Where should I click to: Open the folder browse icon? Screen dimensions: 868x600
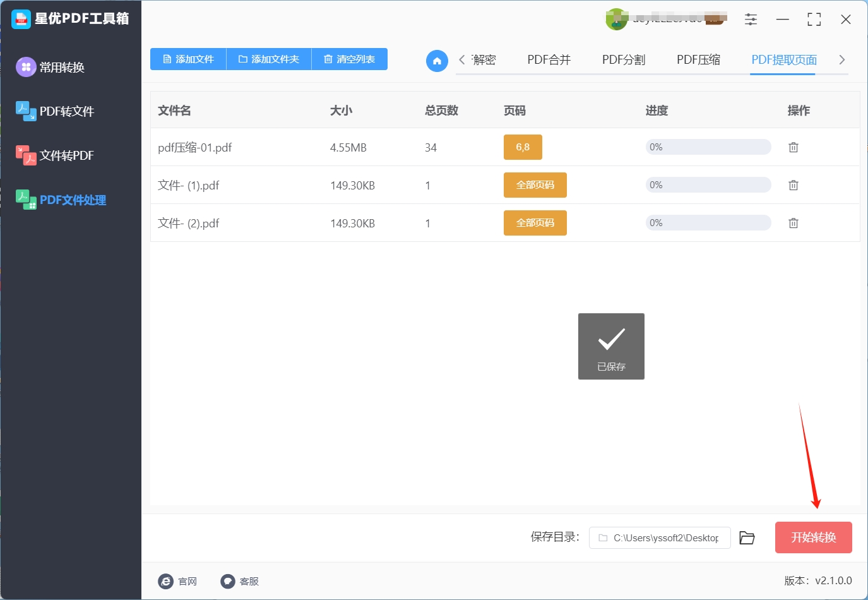747,537
